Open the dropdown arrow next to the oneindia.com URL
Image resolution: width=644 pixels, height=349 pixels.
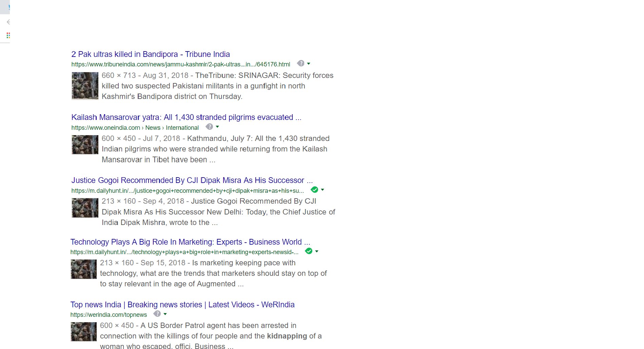pos(217,127)
